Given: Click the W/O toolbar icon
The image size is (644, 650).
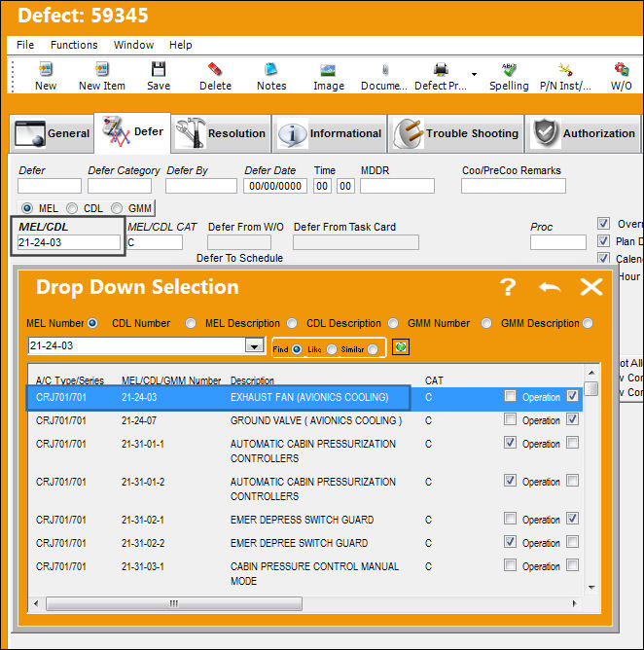Looking at the screenshot, I should tap(622, 69).
